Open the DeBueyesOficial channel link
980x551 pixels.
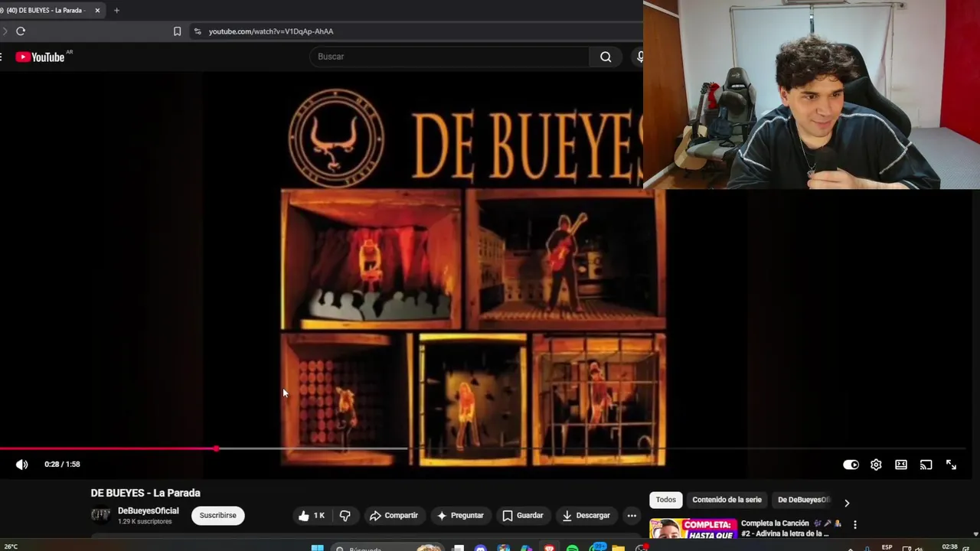coord(148,511)
